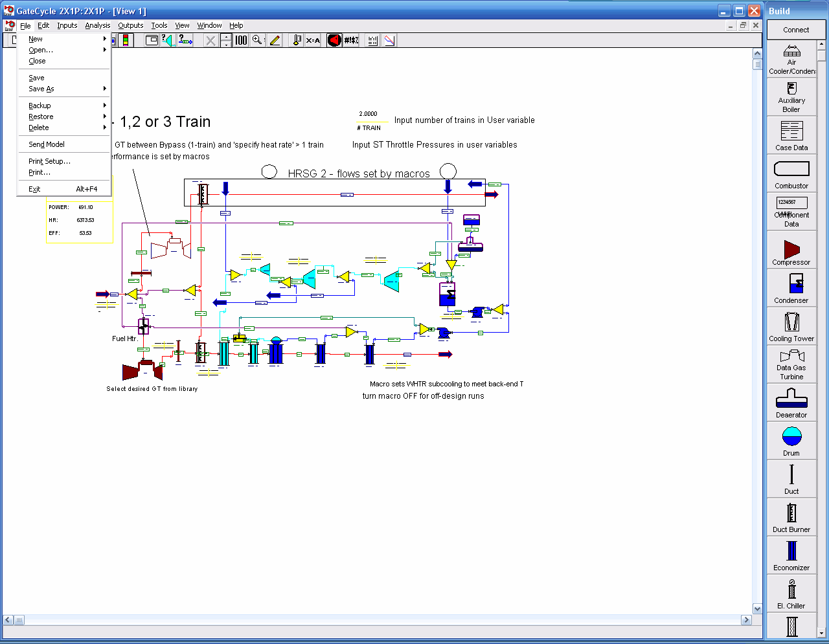Screen dimensions: 829x644
Task: Click the horizontal scrollbar right arrow
Action: coord(746,619)
